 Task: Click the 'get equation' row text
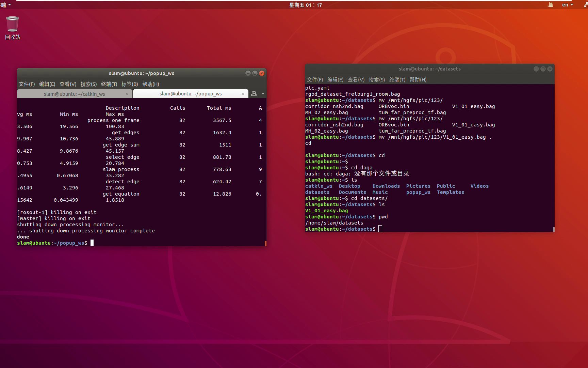(x=121, y=194)
